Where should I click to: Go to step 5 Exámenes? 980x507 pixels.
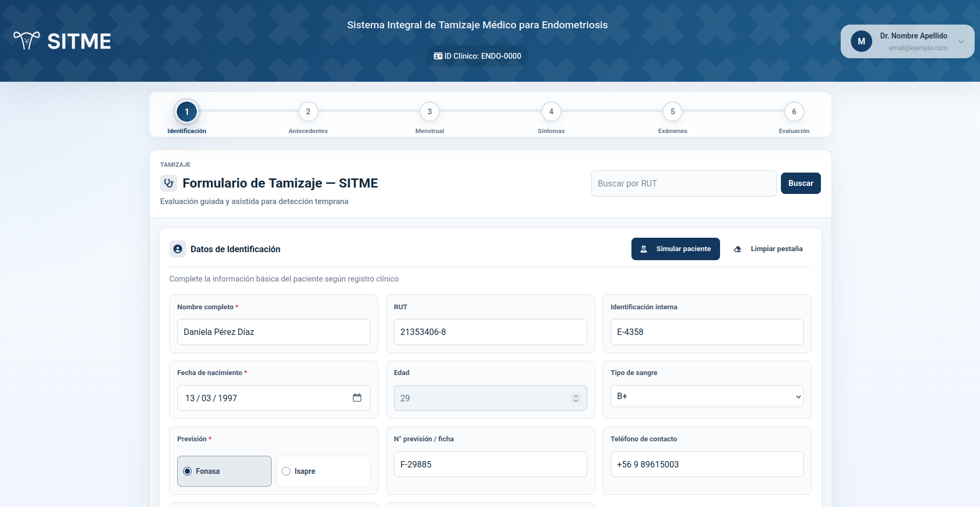point(673,112)
